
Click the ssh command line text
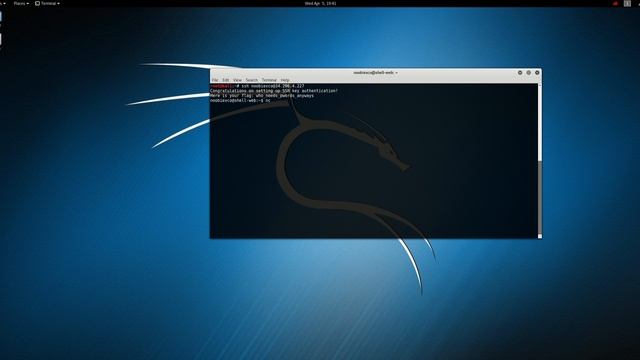[257, 86]
